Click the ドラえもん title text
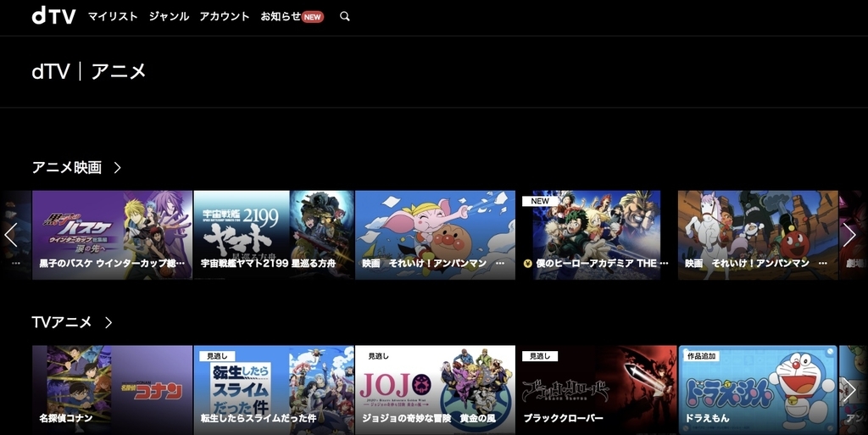This screenshot has width=868, height=435. 707,418
